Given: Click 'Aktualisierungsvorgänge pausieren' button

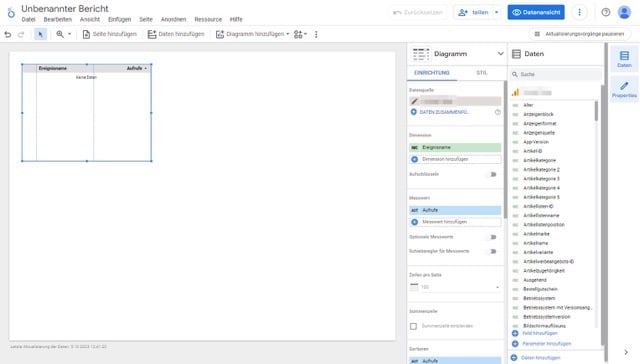Looking at the screenshot, I should [580, 34].
